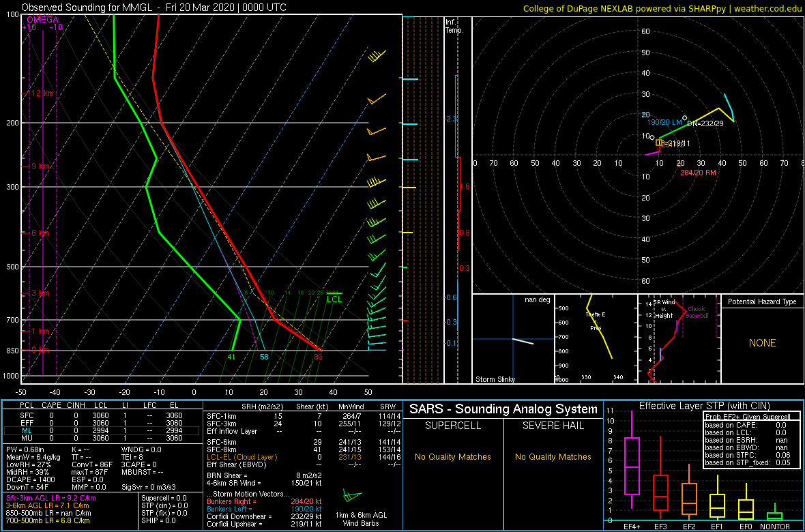The height and width of the screenshot is (532, 805).
Task: Click '700-500mb LR = 6.8 C/km'
Action: tap(49, 520)
